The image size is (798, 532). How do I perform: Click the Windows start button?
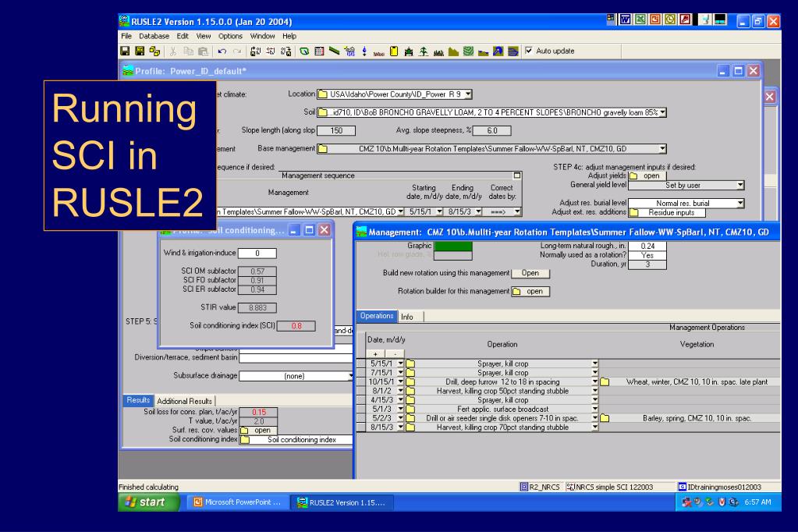pyautogui.click(x=149, y=502)
